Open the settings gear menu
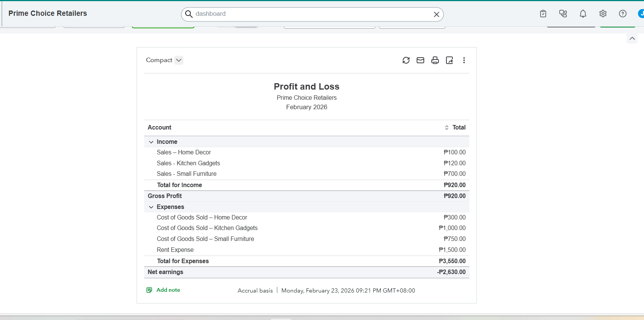The height and width of the screenshot is (320, 644). pyautogui.click(x=603, y=14)
